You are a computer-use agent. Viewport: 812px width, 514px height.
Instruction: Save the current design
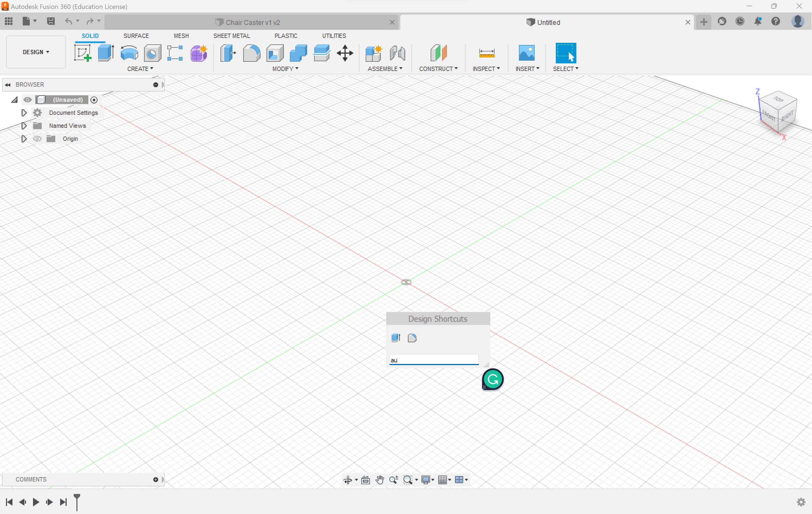(x=51, y=21)
